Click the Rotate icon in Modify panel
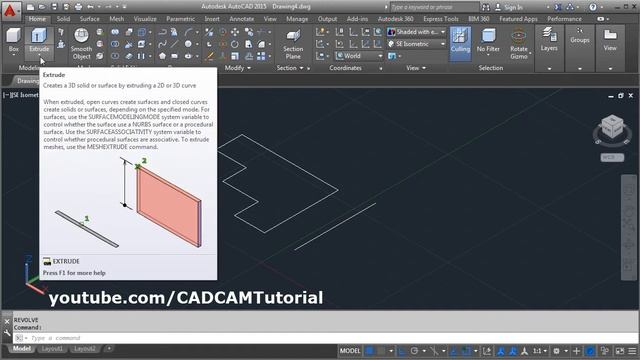640x360 pixels. point(235,44)
